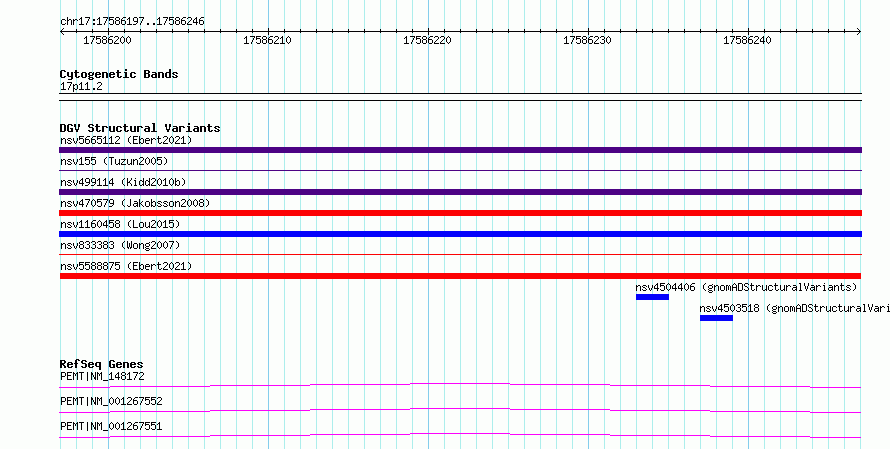Click ruler position 17586230
Viewport: 890px width, 449px height.
click(x=587, y=40)
